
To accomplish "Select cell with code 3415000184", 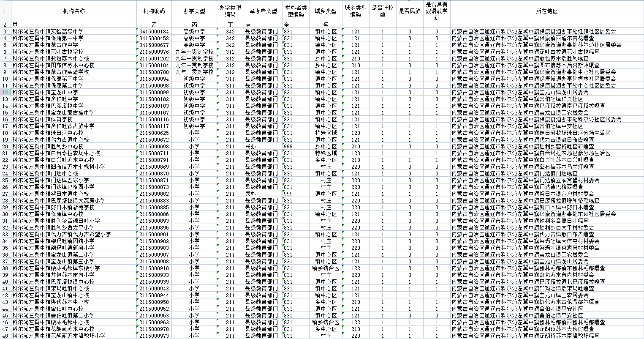I will pos(154,31).
